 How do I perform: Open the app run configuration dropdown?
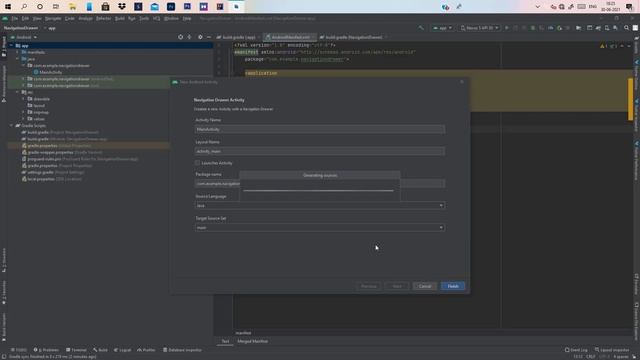(442, 28)
